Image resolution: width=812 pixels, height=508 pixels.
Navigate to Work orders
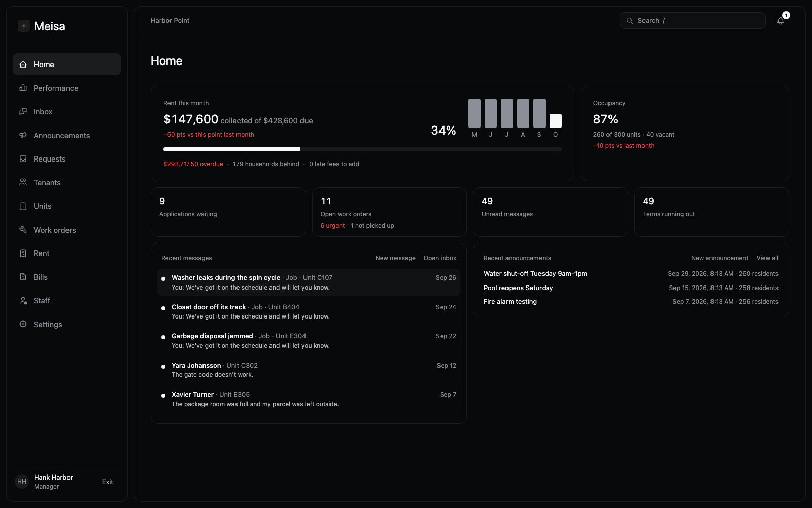click(x=67, y=230)
